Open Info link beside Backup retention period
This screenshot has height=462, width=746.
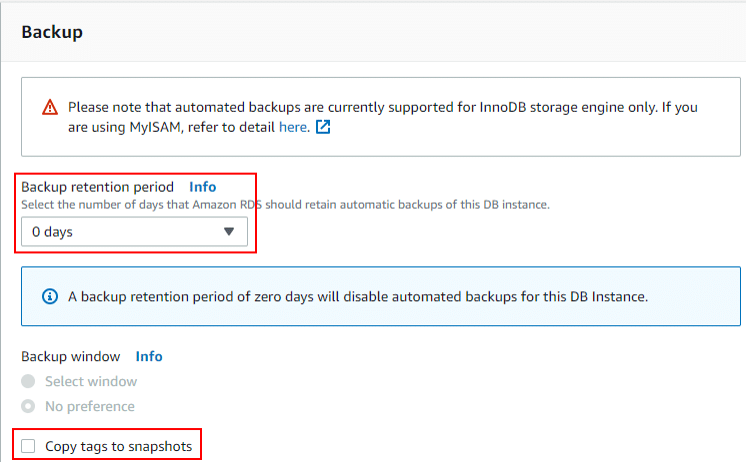[x=203, y=187]
